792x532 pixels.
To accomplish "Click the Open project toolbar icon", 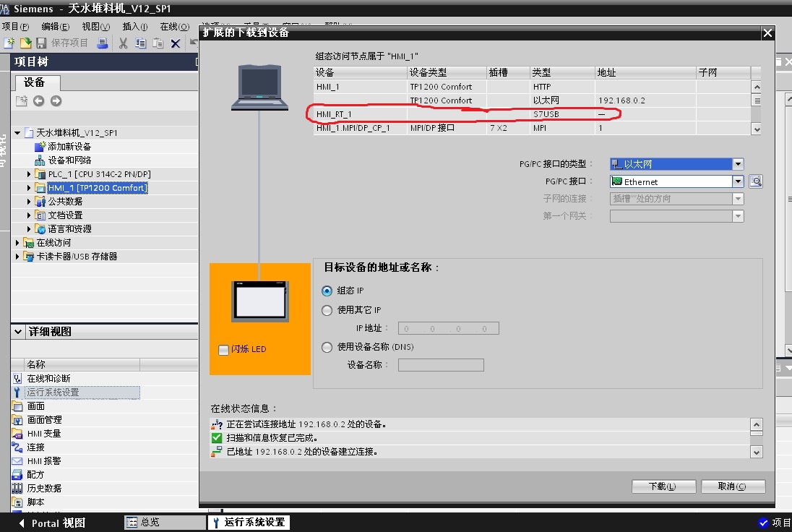I will (25, 43).
